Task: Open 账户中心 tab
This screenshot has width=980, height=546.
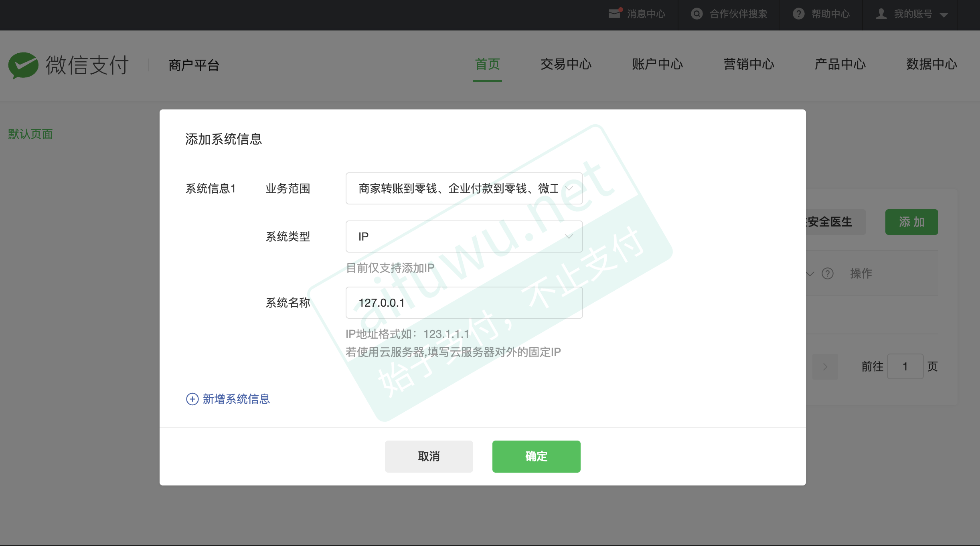Action: [657, 64]
